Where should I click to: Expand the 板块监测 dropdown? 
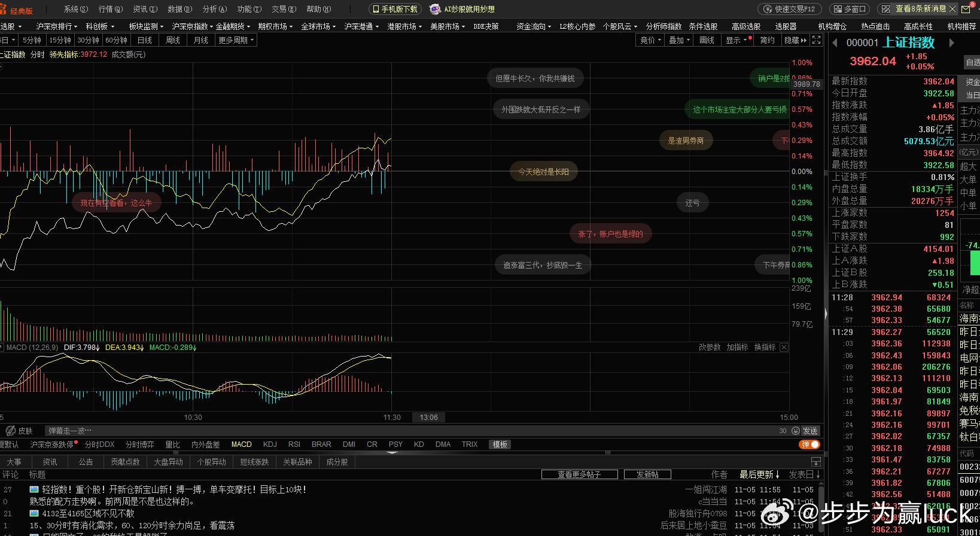pos(146,26)
